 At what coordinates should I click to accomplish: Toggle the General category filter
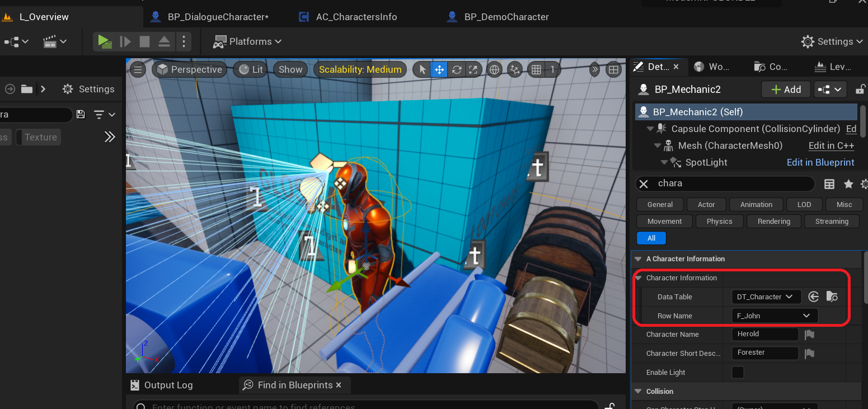660,205
